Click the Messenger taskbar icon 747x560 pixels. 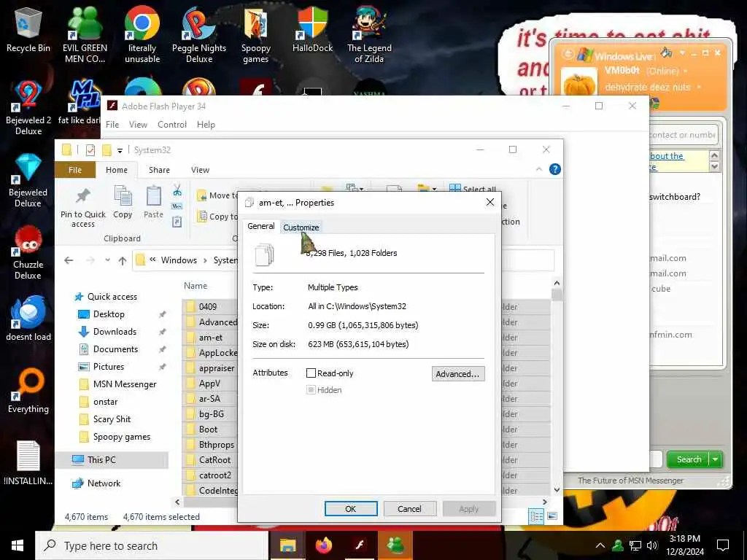(395, 545)
